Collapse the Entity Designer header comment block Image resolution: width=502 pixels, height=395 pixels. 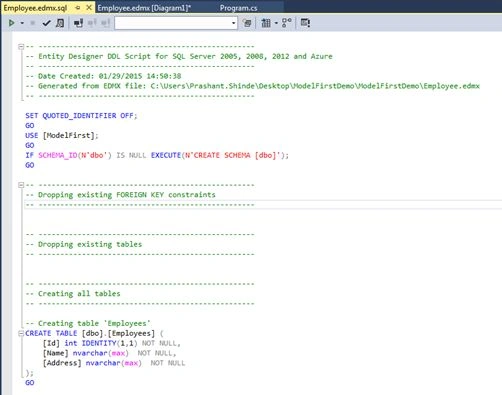(21, 47)
